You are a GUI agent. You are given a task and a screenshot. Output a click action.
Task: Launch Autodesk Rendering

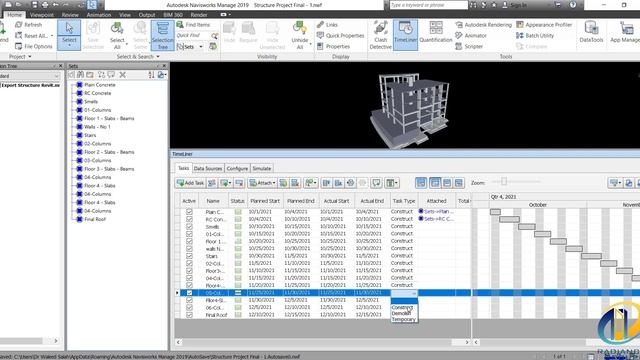pos(483,25)
